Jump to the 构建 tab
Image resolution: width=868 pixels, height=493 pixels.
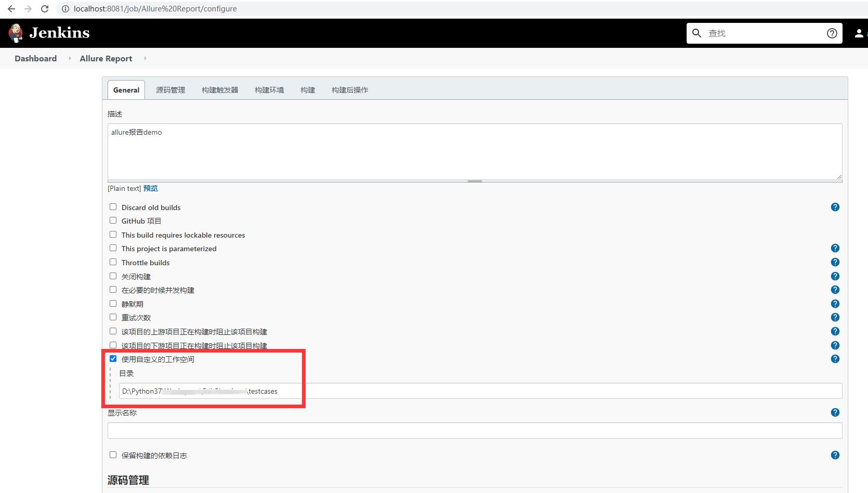point(308,90)
